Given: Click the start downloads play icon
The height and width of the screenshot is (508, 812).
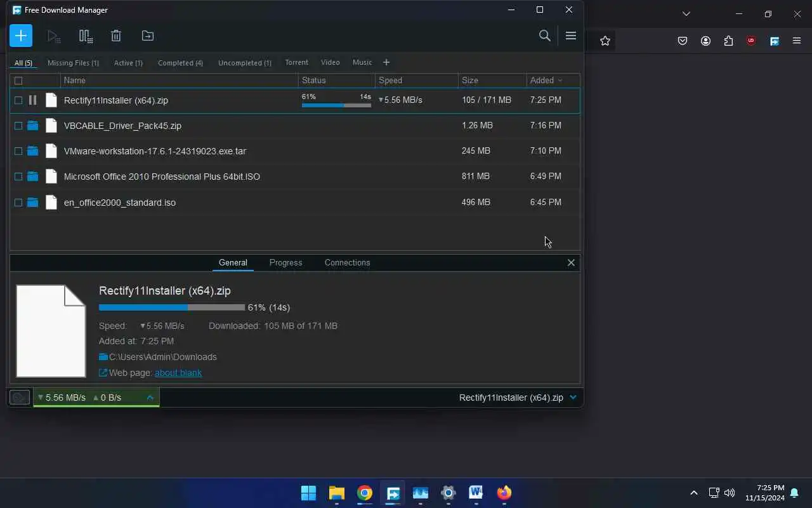Looking at the screenshot, I should [54, 36].
